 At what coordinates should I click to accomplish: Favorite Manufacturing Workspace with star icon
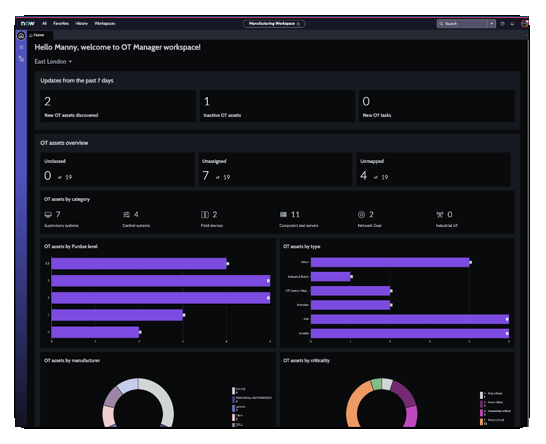[x=298, y=24]
